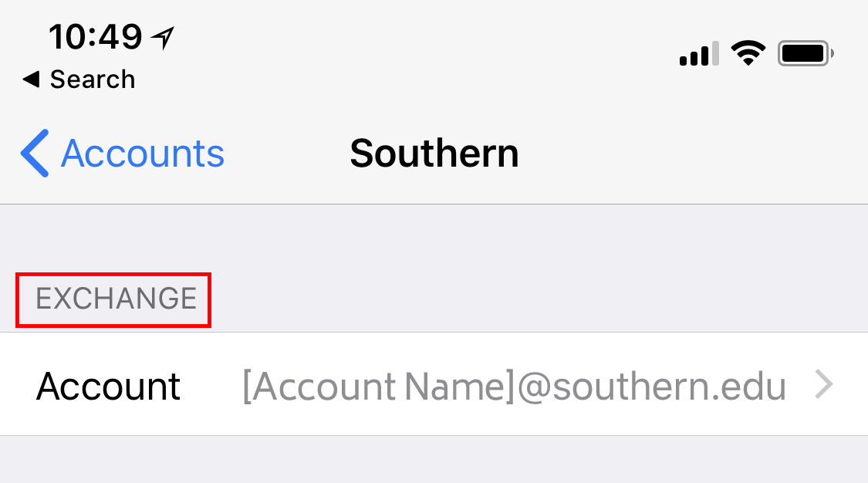
Task: Select the Account row label
Action: [108, 385]
